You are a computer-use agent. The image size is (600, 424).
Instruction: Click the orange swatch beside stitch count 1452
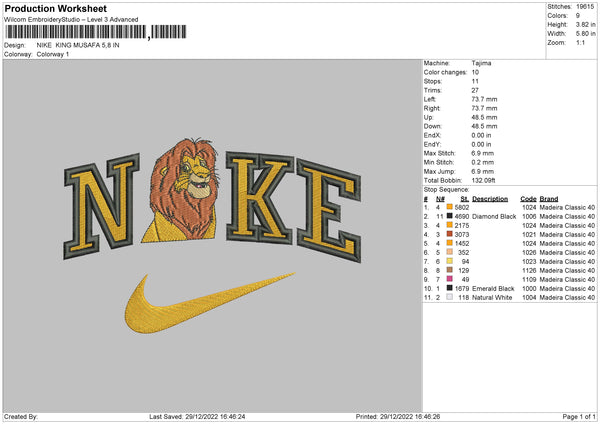coord(450,243)
